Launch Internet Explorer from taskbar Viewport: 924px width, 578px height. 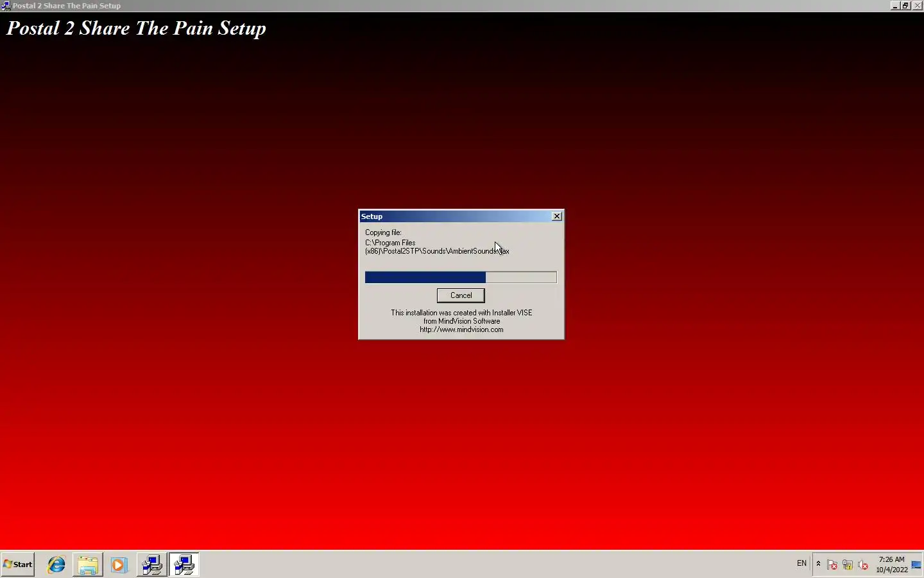point(56,565)
